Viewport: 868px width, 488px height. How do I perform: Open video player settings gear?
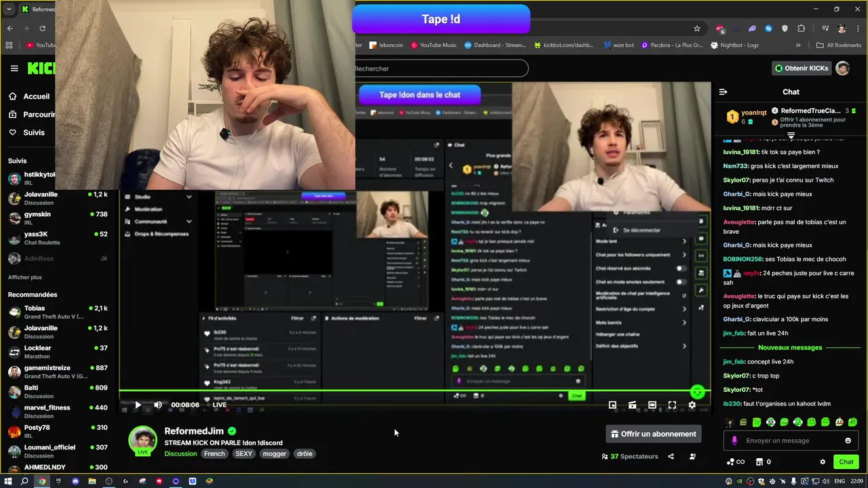pyautogui.click(x=692, y=405)
